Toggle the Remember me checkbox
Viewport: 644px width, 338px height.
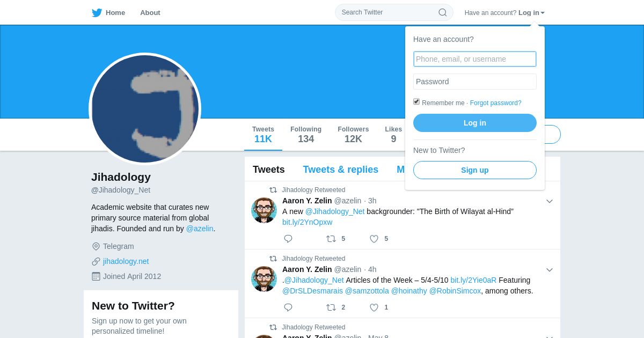click(x=416, y=101)
